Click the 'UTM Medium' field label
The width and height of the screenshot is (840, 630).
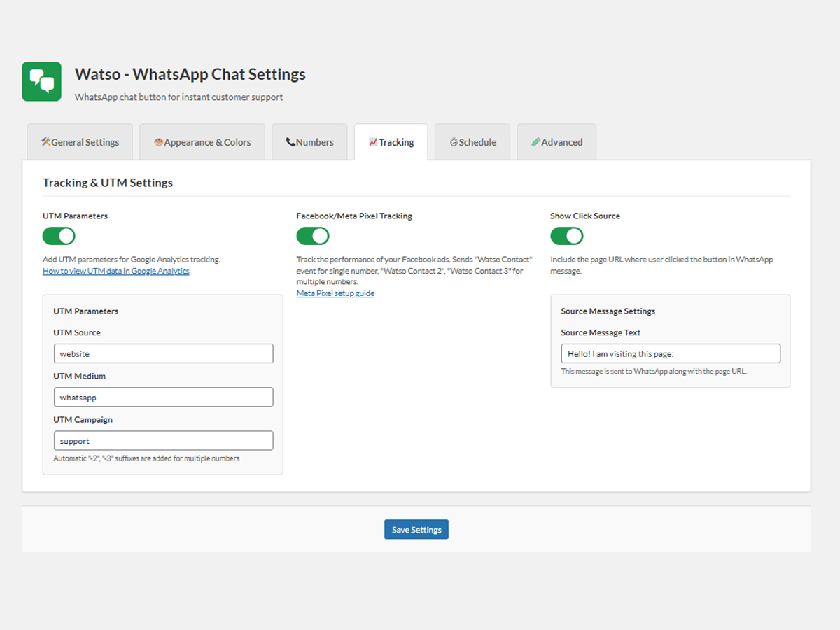(80, 376)
